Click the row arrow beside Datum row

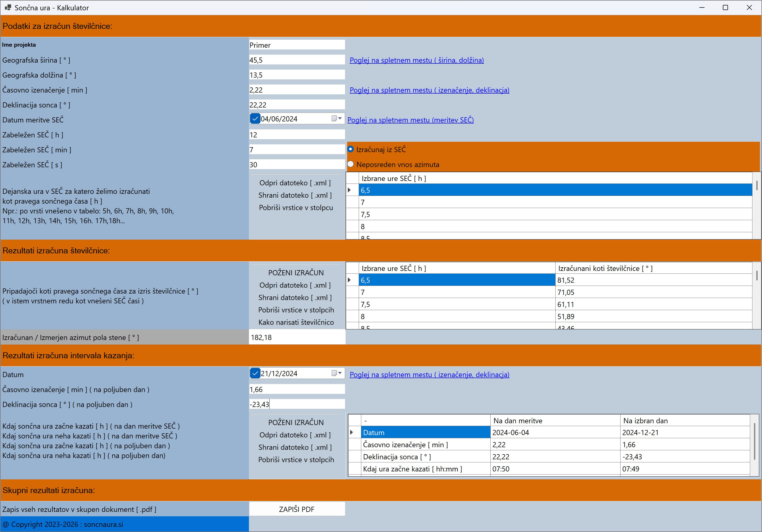(352, 433)
